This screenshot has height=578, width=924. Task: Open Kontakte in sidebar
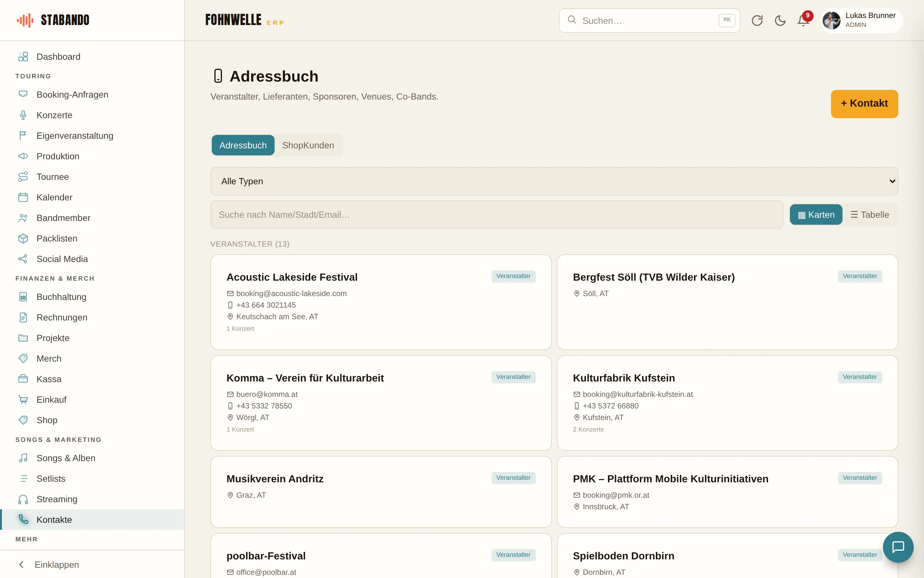point(92,520)
